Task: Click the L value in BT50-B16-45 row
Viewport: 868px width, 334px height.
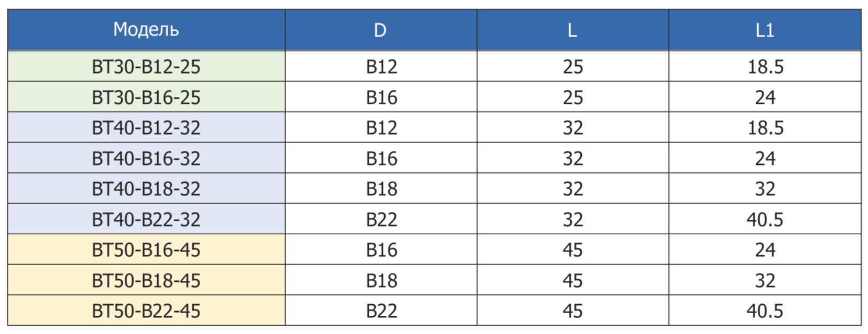Action: (x=572, y=250)
